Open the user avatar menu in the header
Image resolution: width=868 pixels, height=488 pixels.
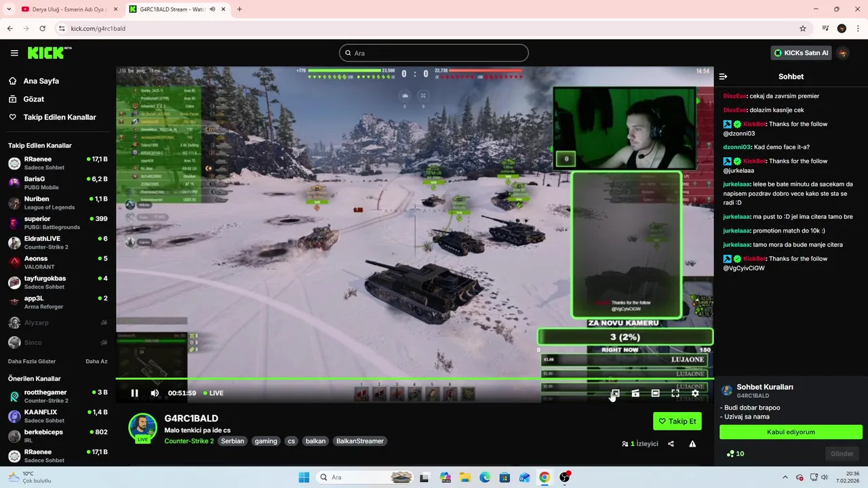coord(843,53)
